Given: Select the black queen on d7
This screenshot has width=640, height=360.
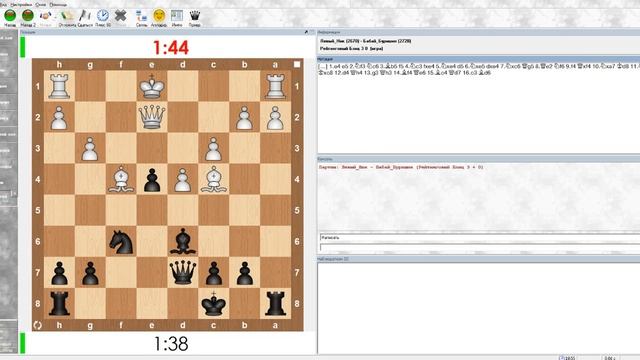Looking at the screenshot, I should tap(182, 272).
